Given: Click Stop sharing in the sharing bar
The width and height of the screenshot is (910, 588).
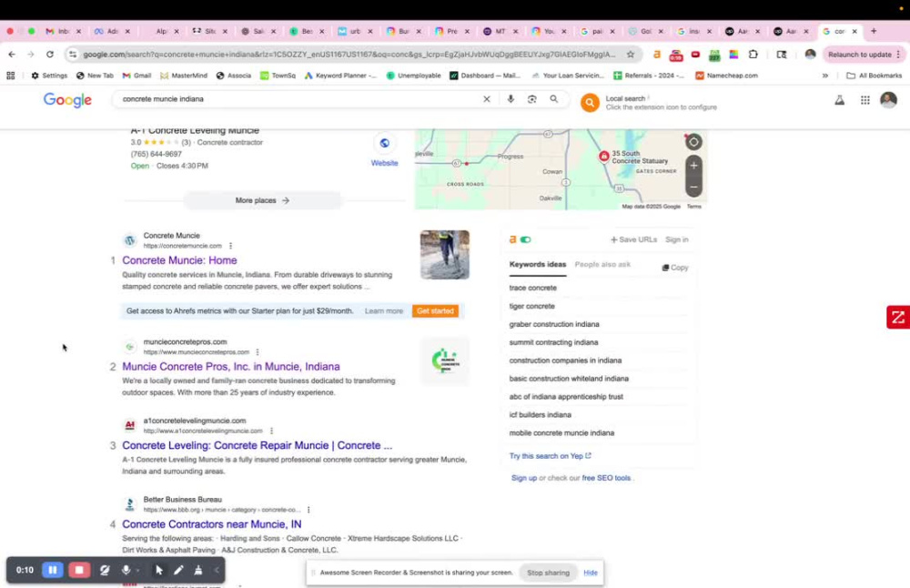Looking at the screenshot, I should click(x=548, y=573).
